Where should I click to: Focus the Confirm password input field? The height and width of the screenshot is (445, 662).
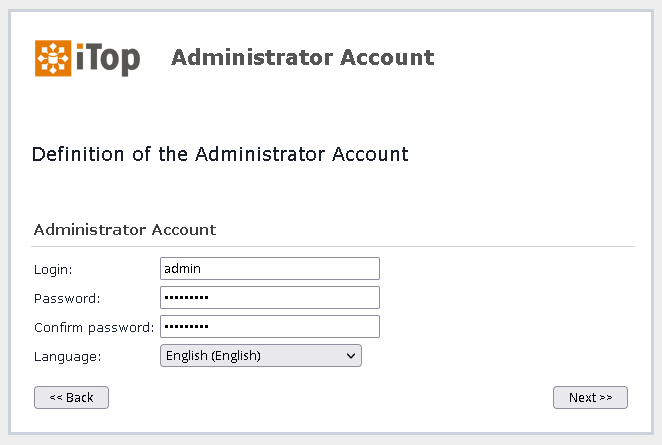pos(270,326)
